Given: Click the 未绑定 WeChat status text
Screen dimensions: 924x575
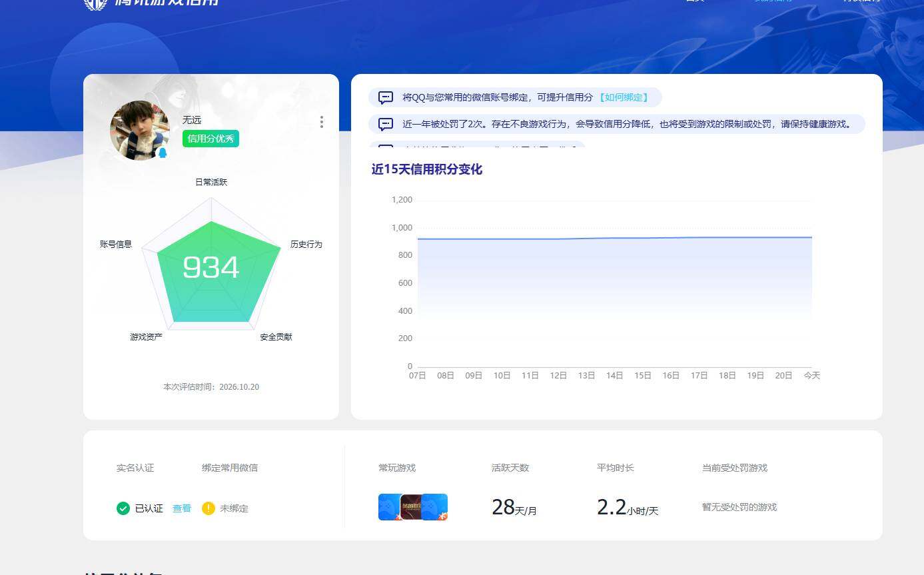Looking at the screenshot, I should click(234, 508).
